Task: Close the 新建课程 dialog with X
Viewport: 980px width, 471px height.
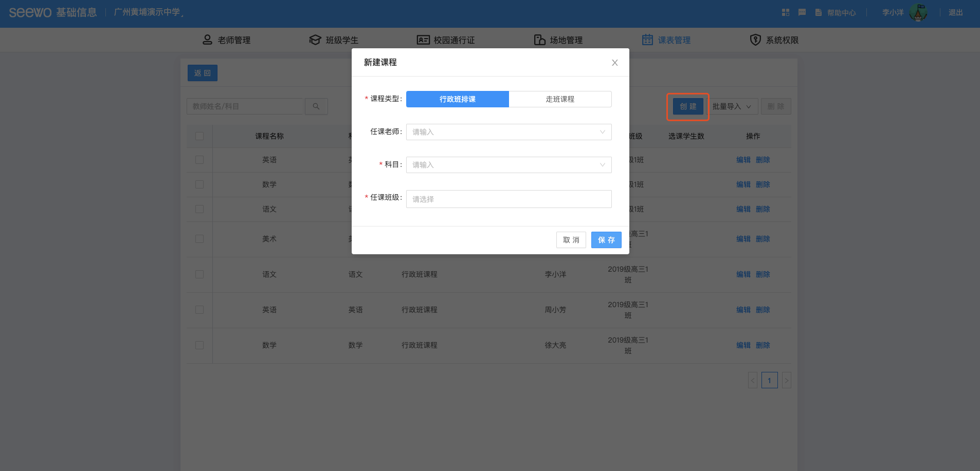Action: click(614, 63)
